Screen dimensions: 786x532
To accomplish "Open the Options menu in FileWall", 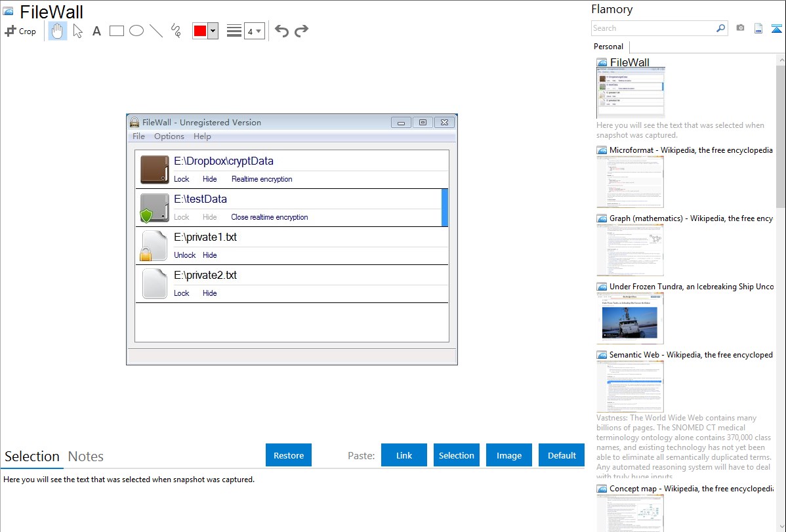I will [x=169, y=136].
